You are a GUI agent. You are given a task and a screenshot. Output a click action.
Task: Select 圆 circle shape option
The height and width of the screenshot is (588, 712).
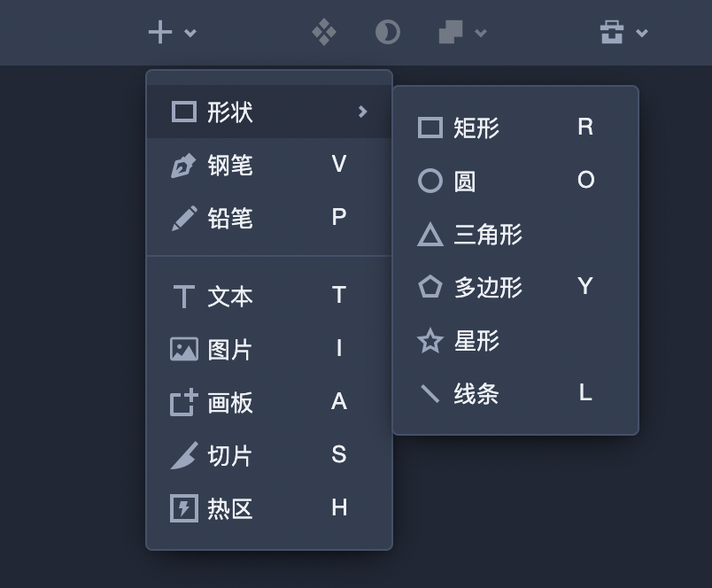(515, 181)
